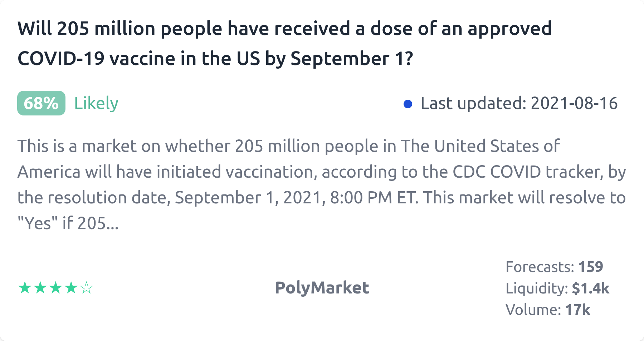Click the "Last updated:" label
Viewport: 644px width, 341px height.
click(473, 103)
